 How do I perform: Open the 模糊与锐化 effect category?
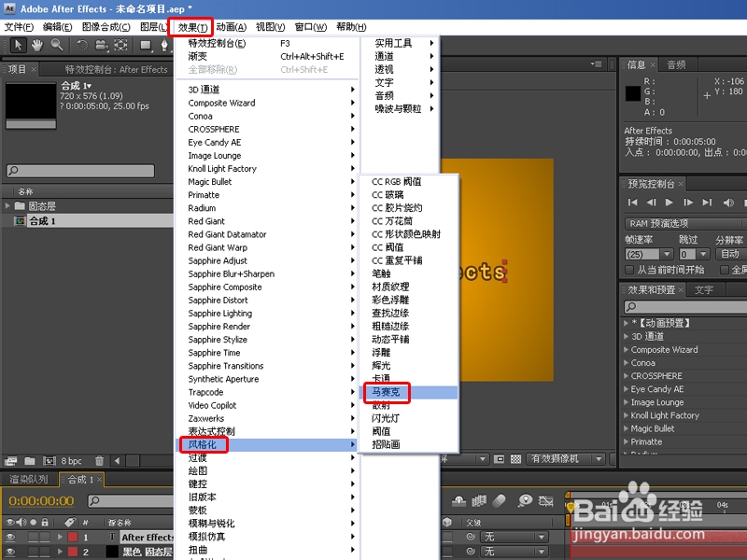click(x=267, y=524)
